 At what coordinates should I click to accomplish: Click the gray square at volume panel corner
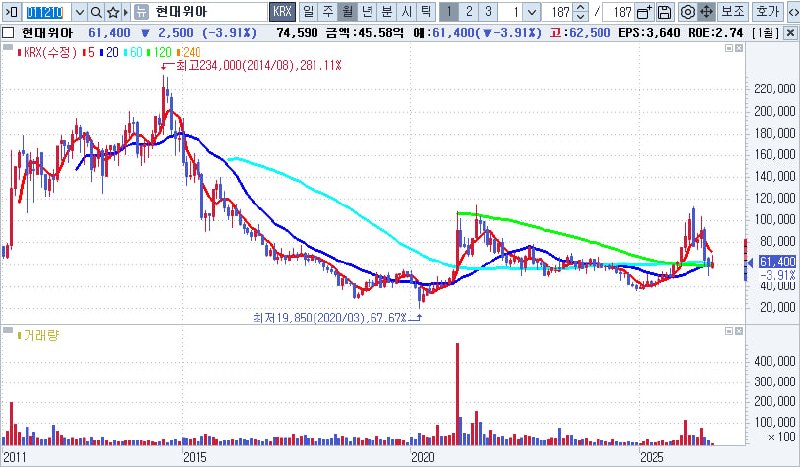point(7,331)
